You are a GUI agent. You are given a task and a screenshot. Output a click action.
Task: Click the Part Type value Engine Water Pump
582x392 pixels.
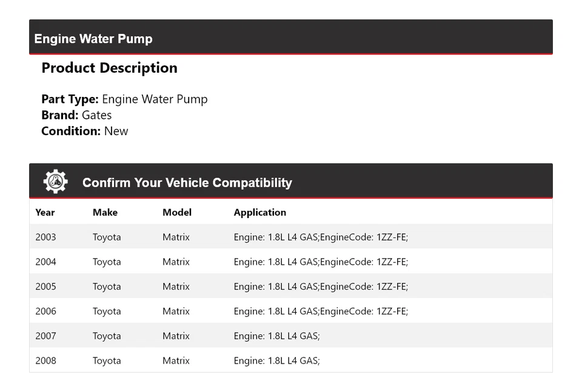point(155,99)
